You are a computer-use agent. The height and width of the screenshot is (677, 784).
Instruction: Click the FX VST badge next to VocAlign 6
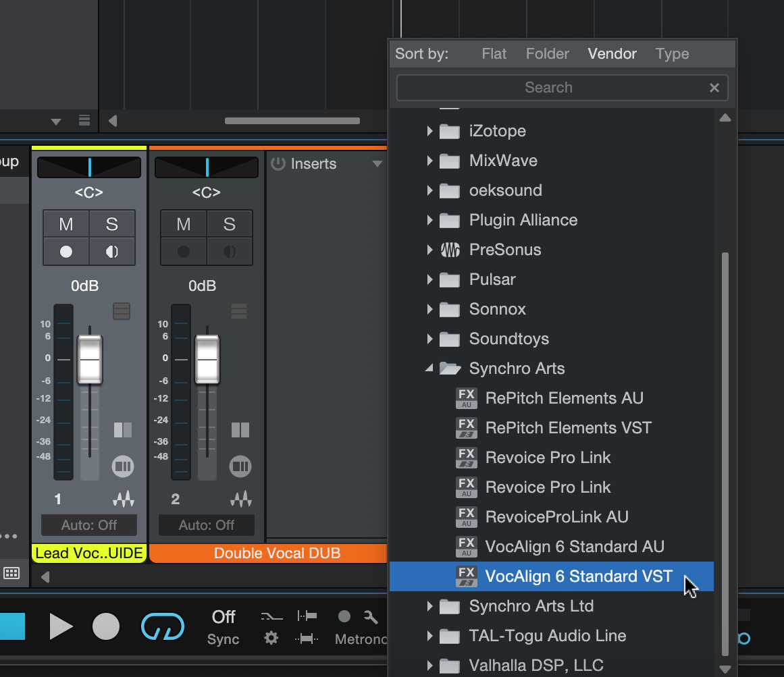point(465,576)
